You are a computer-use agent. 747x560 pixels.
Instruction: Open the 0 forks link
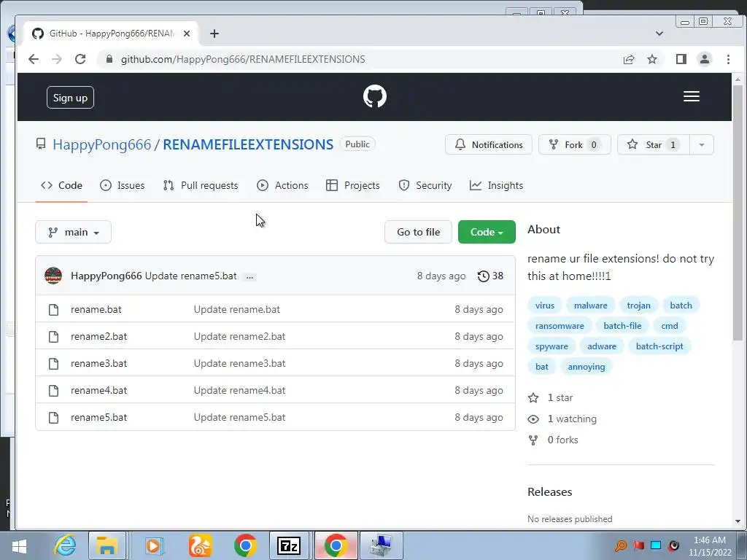[553, 440]
